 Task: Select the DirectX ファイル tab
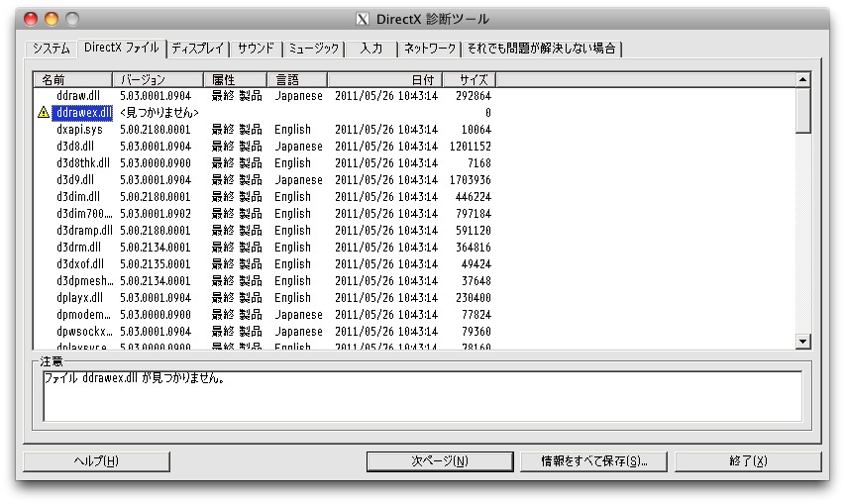click(122, 48)
